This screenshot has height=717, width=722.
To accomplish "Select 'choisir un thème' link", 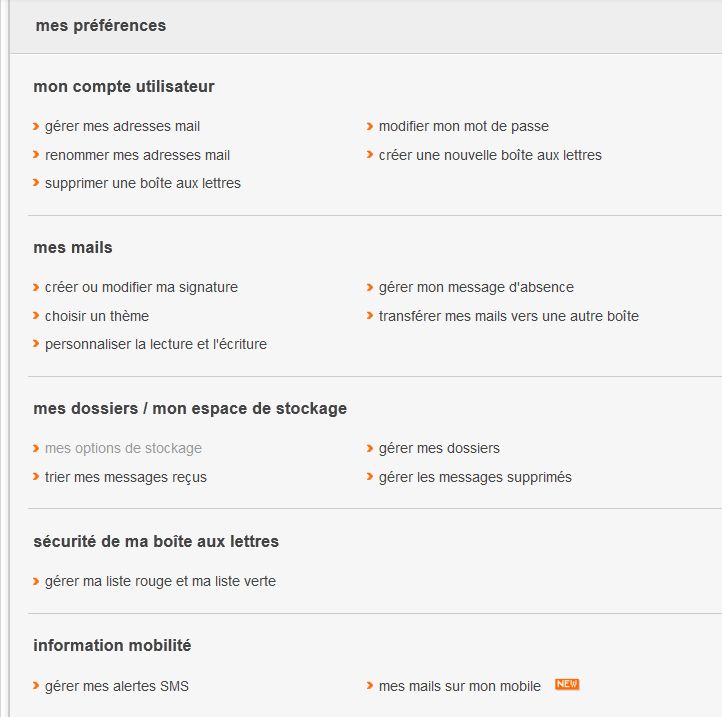I will [97, 316].
